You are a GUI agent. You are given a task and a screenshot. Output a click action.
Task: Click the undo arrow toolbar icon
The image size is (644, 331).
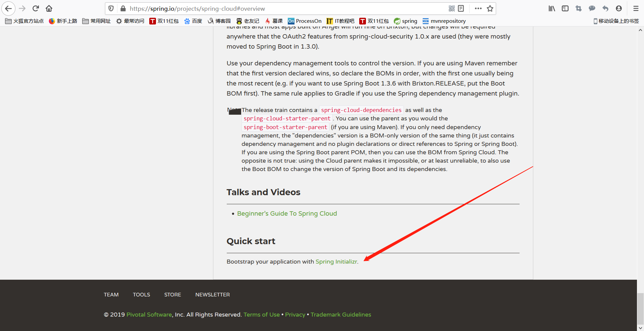pyautogui.click(x=605, y=8)
